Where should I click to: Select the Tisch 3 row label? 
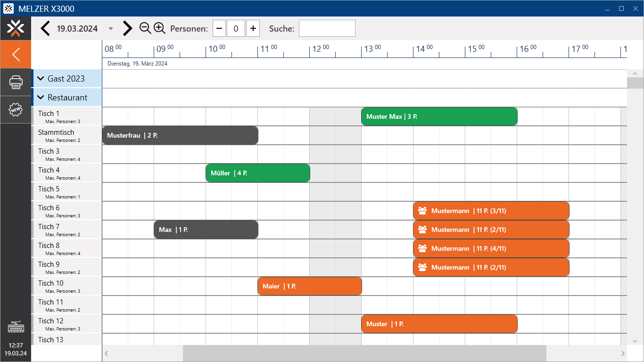[49, 151]
